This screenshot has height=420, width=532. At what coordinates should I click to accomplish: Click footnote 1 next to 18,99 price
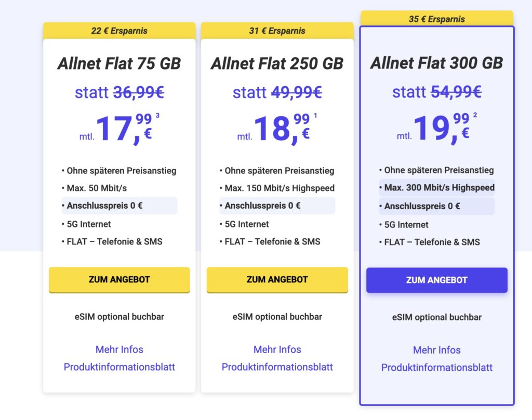click(x=315, y=116)
